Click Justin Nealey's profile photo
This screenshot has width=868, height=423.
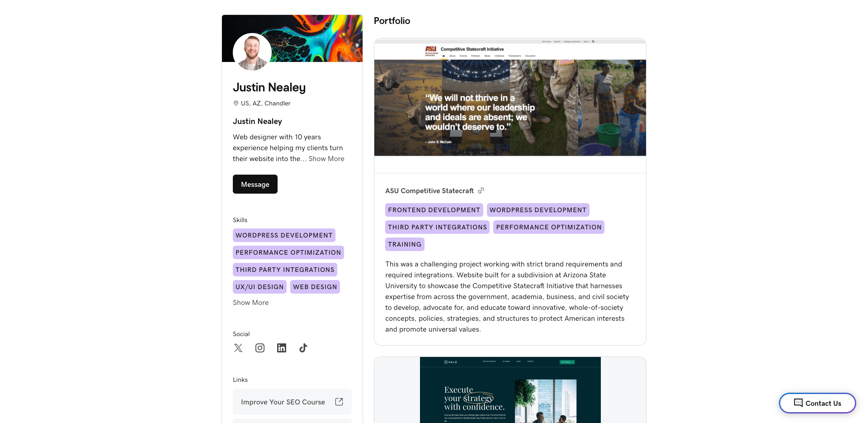tap(252, 52)
